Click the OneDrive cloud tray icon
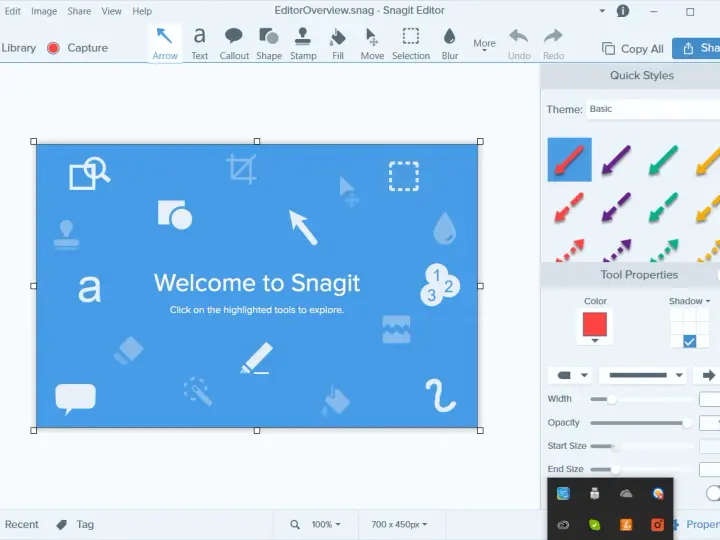Viewport: 720px width, 540px height. tap(626, 494)
